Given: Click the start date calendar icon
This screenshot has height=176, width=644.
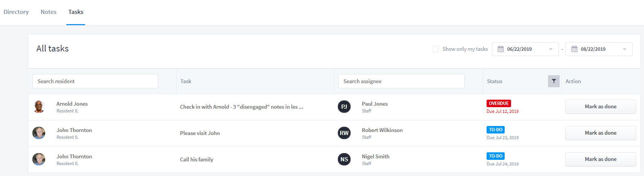Looking at the screenshot, I should pos(501,49).
